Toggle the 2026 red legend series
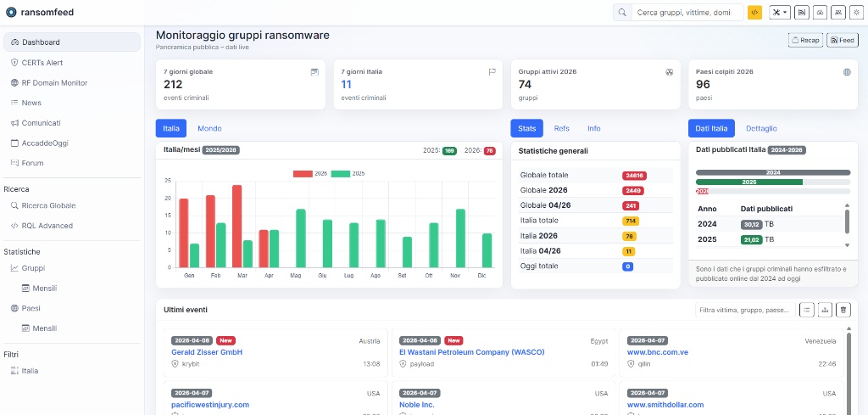 (309, 173)
